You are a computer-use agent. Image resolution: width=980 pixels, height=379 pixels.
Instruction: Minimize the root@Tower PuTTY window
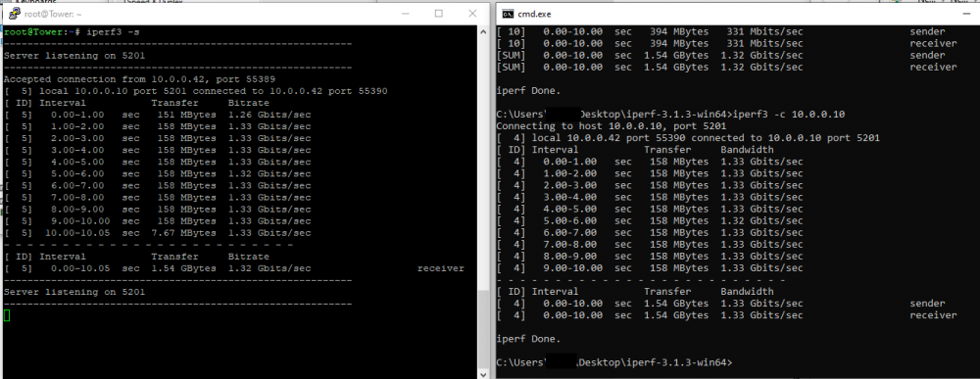(405, 14)
